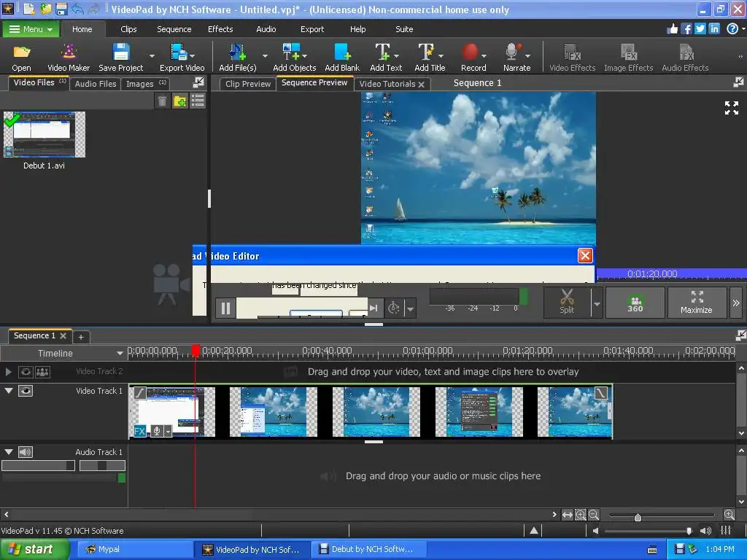Click the new bin folder icon
This screenshot has width=747, height=560.
(x=179, y=101)
